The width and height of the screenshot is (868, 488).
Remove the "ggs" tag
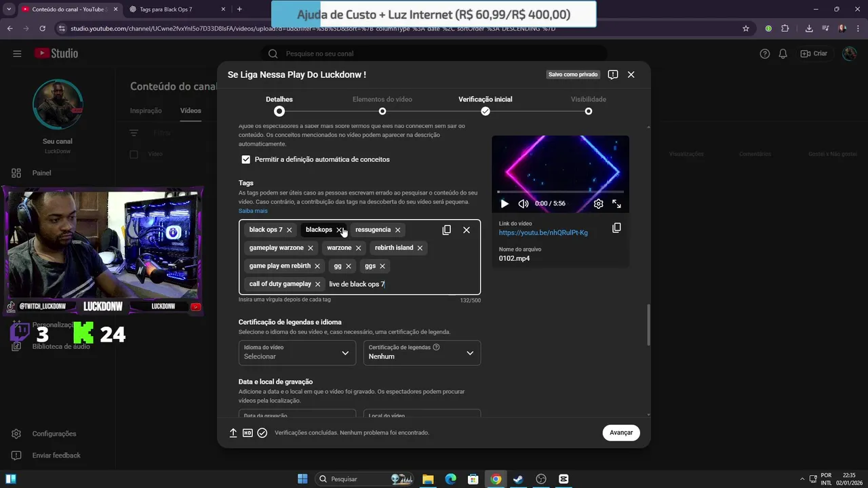(x=382, y=266)
